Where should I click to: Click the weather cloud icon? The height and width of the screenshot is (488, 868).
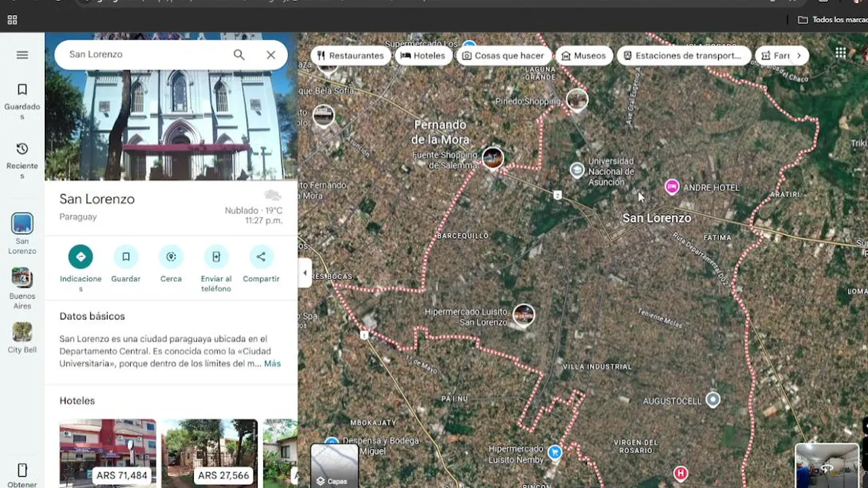point(273,196)
